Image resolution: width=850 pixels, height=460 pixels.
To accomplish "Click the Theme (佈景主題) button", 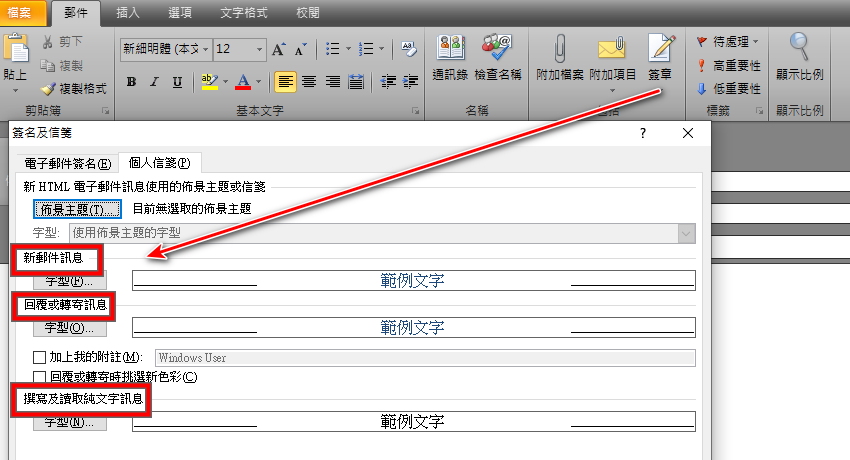I will [77, 209].
